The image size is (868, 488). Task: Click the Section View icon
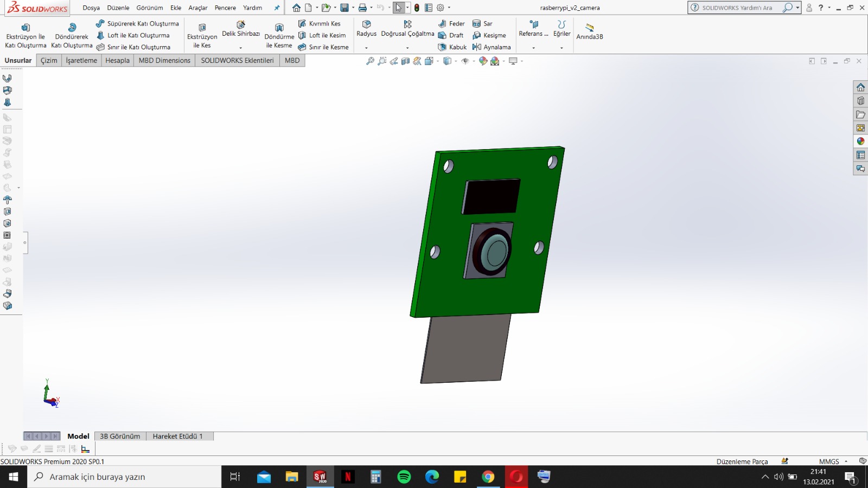pyautogui.click(x=405, y=61)
